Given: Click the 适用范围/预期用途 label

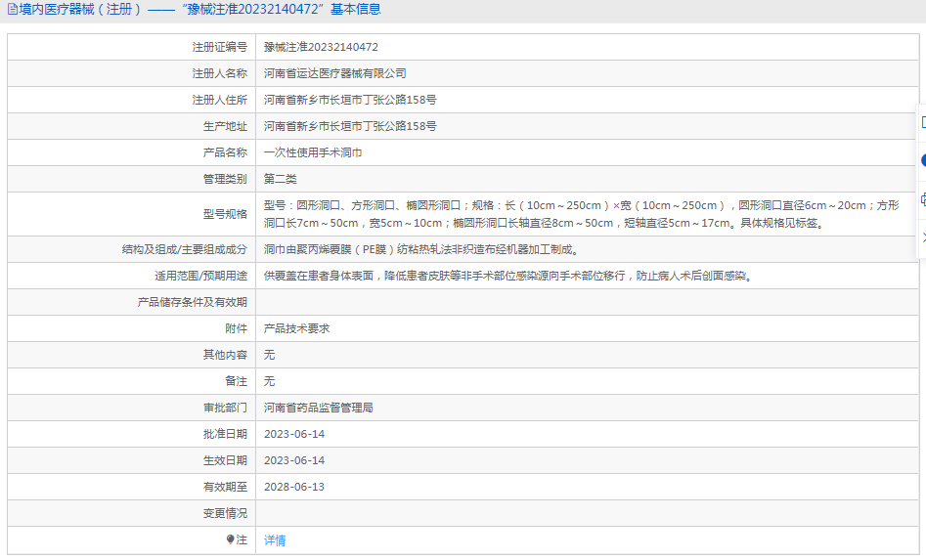Looking at the screenshot, I should [200, 277].
